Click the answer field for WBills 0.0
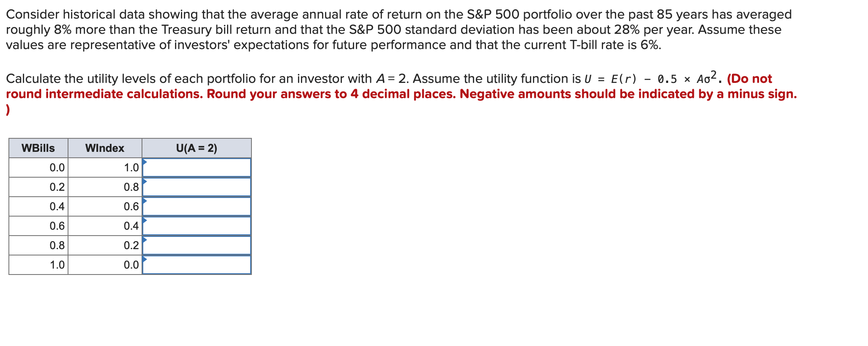The image size is (868, 346). coord(197,168)
